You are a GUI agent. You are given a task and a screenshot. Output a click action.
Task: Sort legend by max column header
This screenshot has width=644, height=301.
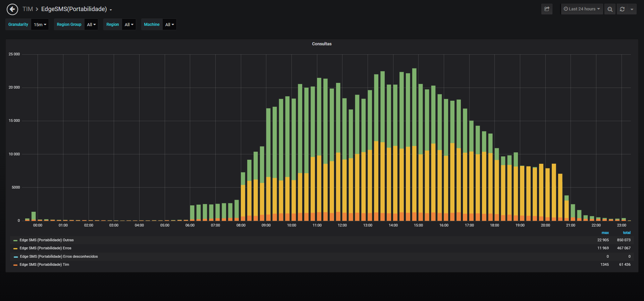605,233
